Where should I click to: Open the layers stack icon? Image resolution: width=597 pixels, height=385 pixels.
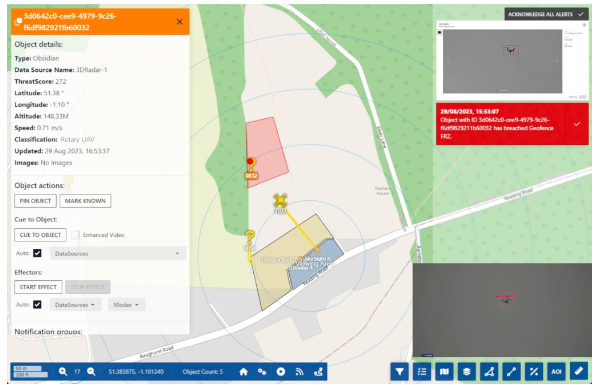tap(467, 371)
